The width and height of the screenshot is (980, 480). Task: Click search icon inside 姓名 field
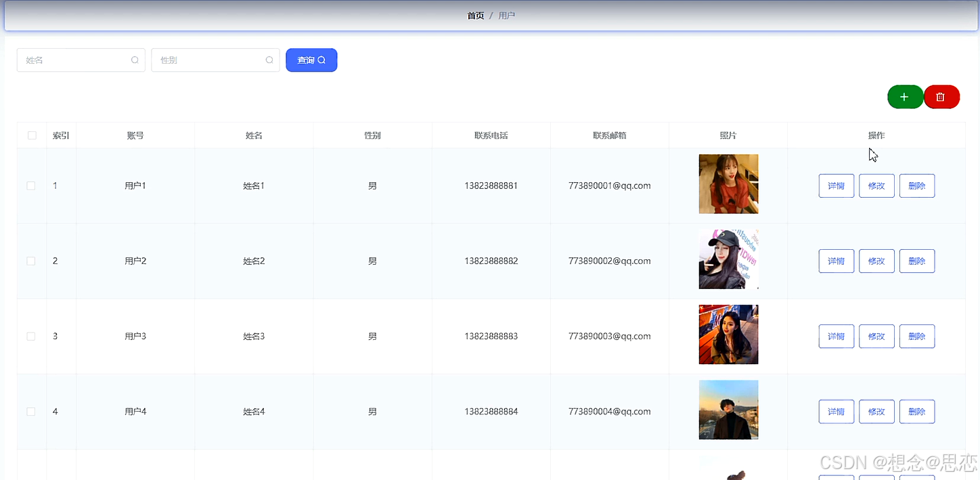click(x=135, y=60)
